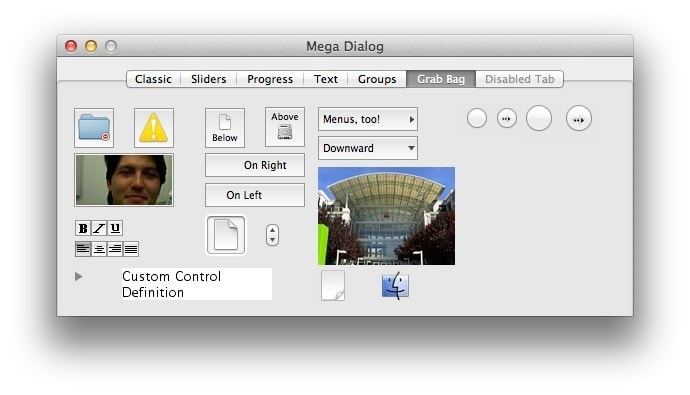Click the On Left button
690x395 pixels.
pyautogui.click(x=255, y=195)
